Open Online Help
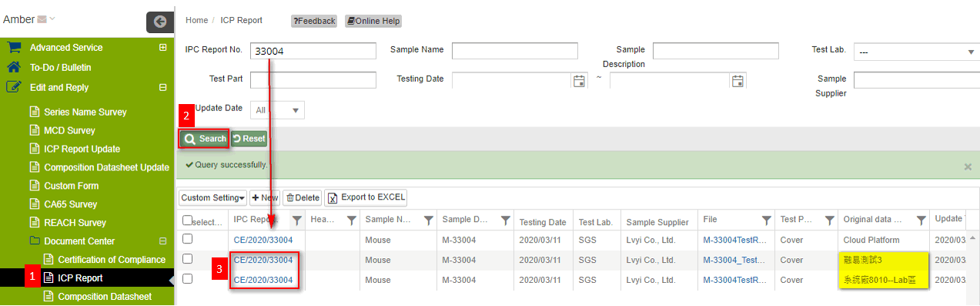This screenshot has width=980, height=306. pos(373,21)
